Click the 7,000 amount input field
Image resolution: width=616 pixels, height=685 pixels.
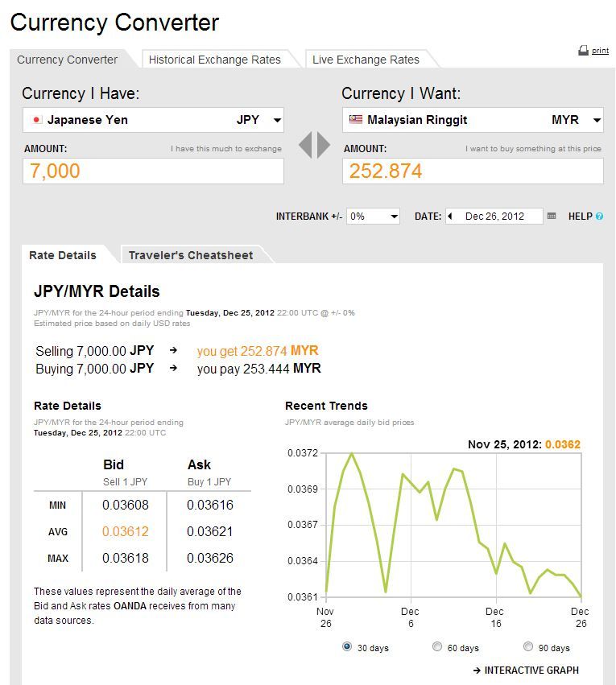[153, 171]
